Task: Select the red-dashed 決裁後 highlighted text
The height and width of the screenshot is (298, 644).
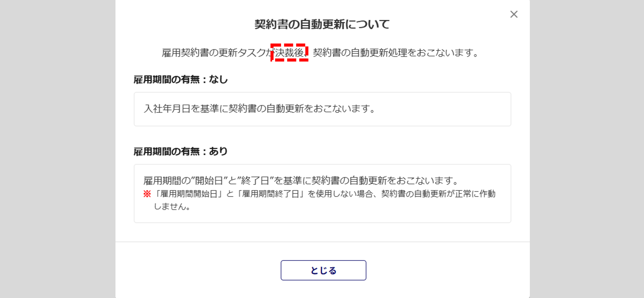Action: tap(289, 53)
